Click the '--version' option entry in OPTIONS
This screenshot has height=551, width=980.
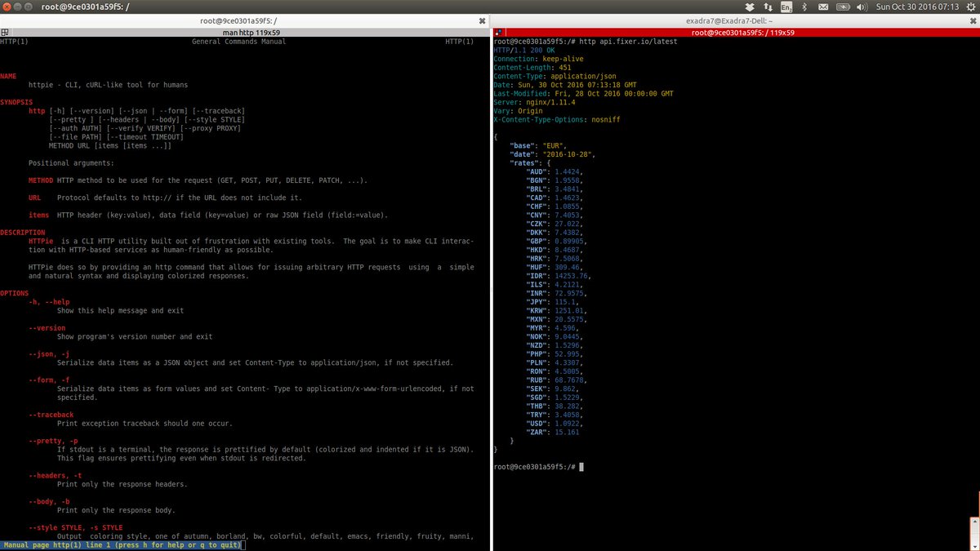click(x=47, y=328)
